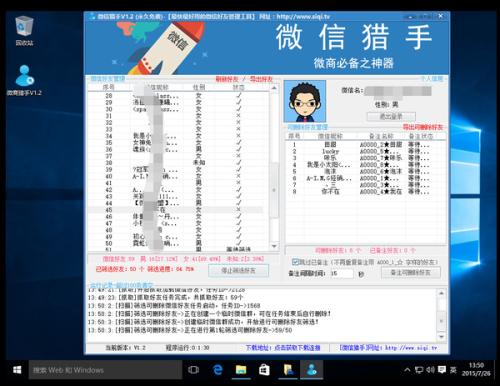Select friend row number 28

(178, 96)
